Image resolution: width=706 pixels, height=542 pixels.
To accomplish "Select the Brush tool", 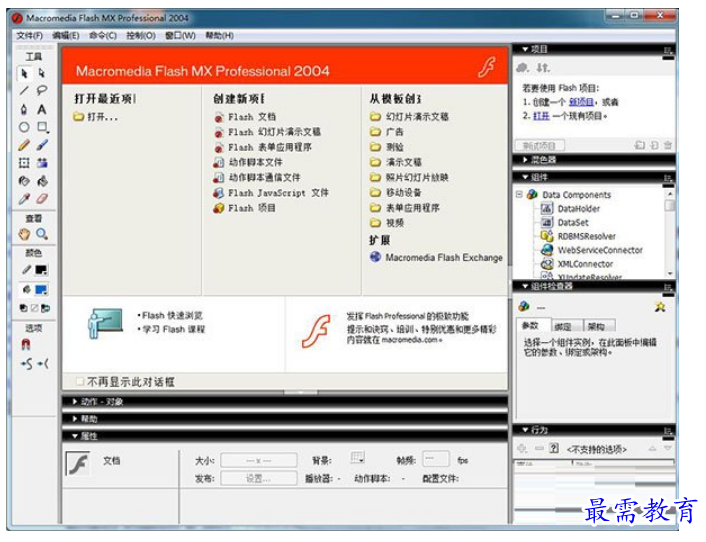I will tap(42, 145).
